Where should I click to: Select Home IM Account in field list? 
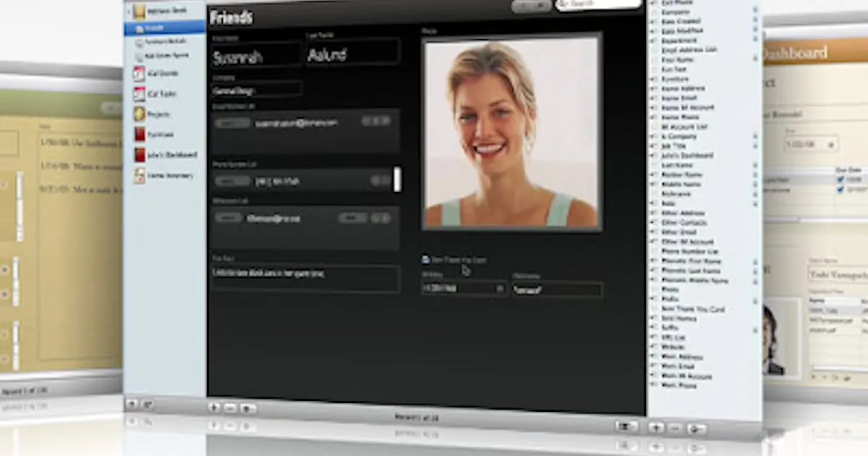[x=687, y=107]
